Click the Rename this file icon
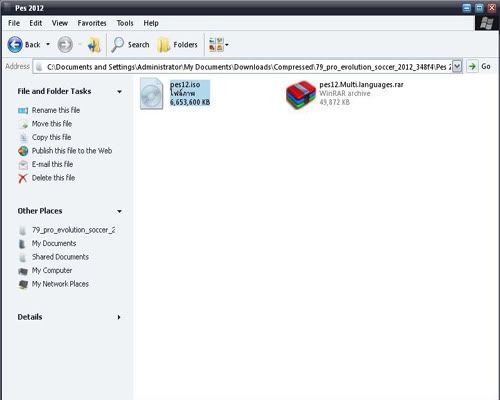This screenshot has width=500, height=400. (23, 110)
